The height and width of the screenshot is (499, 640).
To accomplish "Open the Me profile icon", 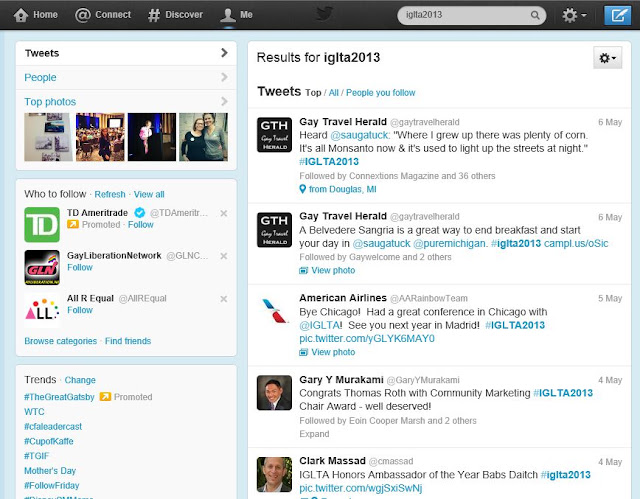I will 227,15.
